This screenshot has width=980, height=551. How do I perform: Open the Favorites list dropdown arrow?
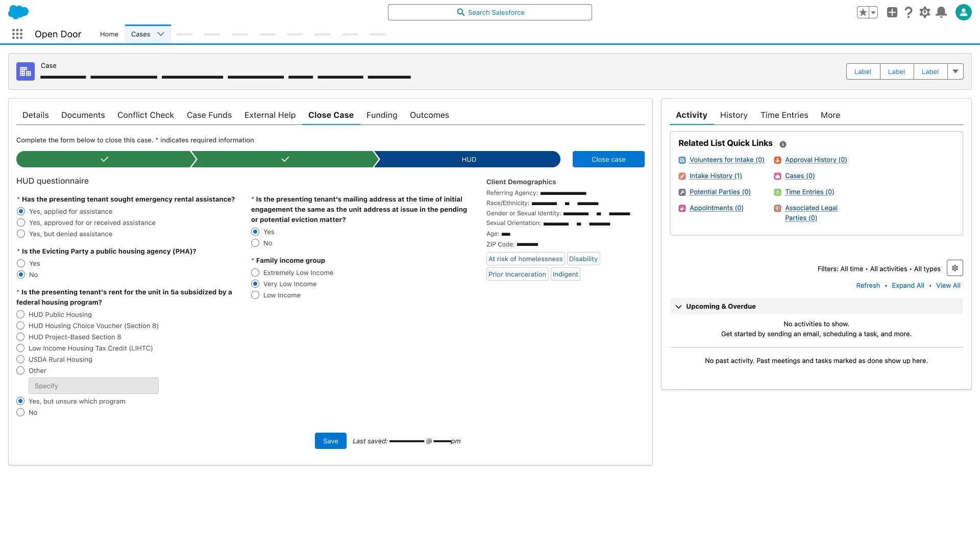[x=873, y=12]
